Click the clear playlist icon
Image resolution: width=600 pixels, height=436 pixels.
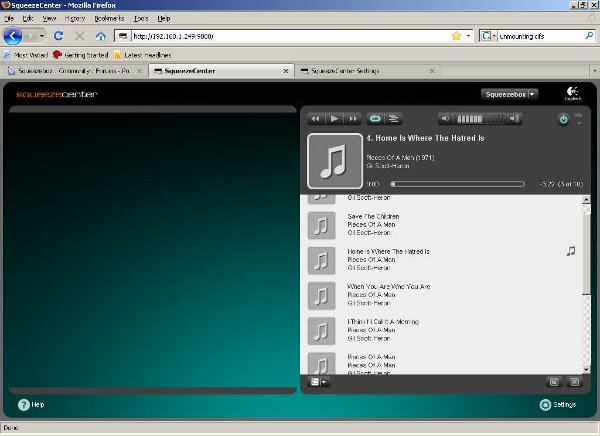click(574, 382)
